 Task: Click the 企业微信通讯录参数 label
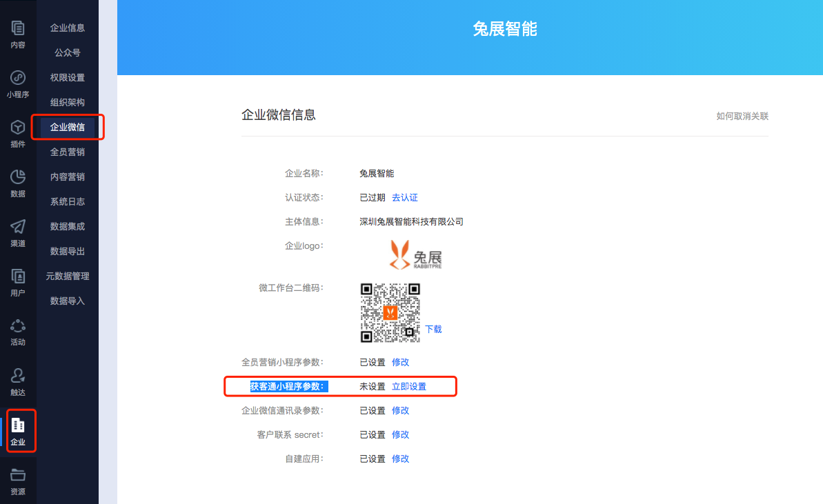point(282,411)
